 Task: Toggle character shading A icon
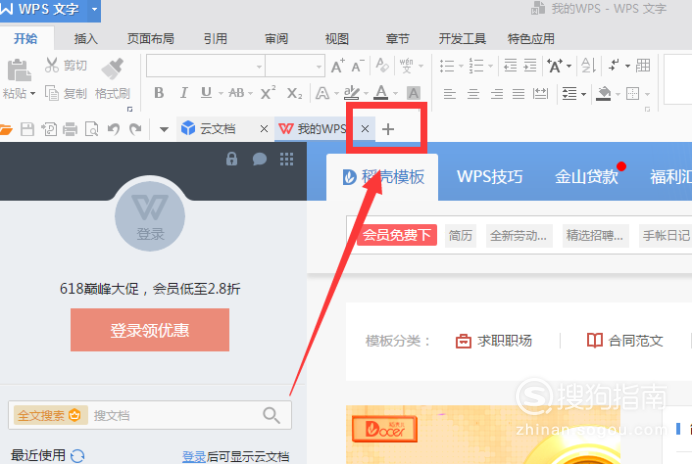pyautogui.click(x=413, y=93)
